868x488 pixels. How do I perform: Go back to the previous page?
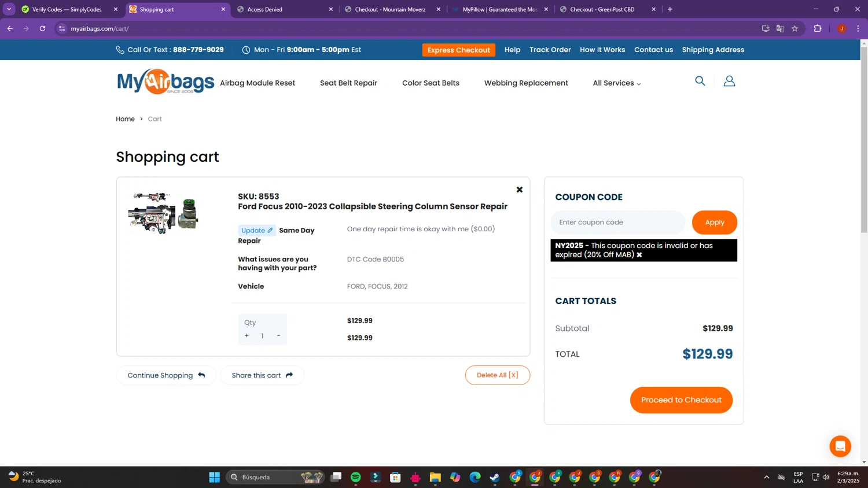coord(10,28)
